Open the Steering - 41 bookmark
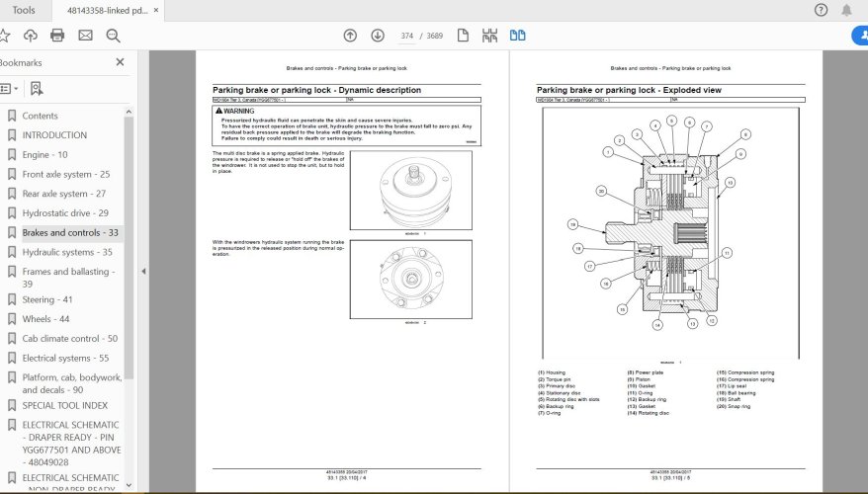Image resolution: width=868 pixels, height=494 pixels. coord(47,299)
